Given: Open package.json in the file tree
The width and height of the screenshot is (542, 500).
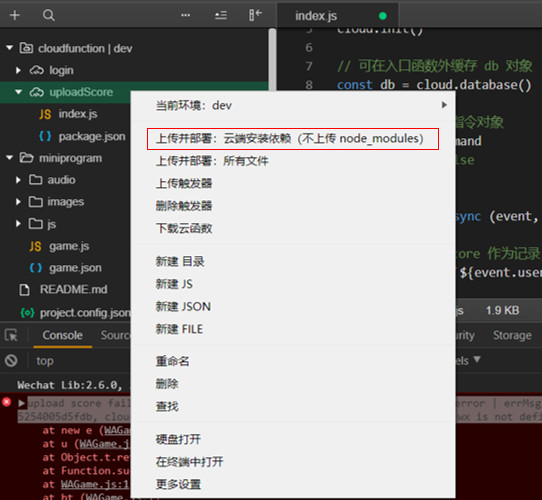Looking at the screenshot, I should 92,136.
